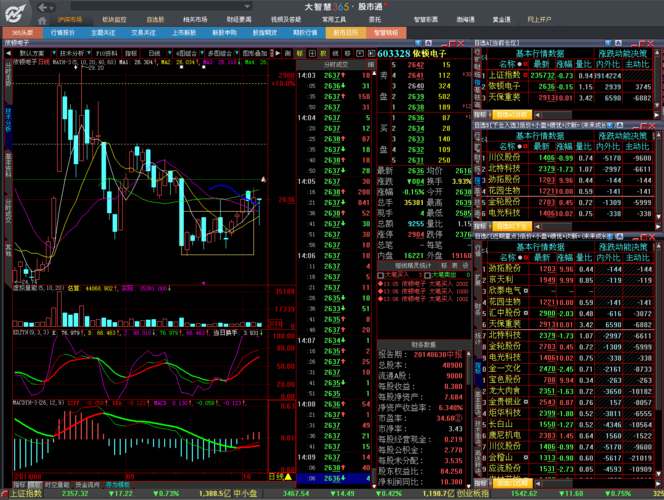Click 京天利 row in 自选C list
The width and height of the screenshot is (664, 500).
tap(568, 280)
